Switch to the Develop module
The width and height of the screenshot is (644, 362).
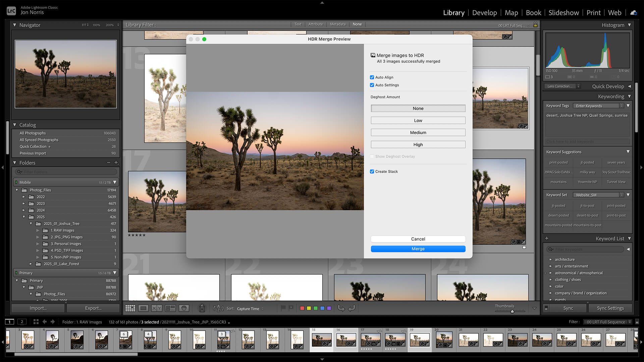[484, 13]
